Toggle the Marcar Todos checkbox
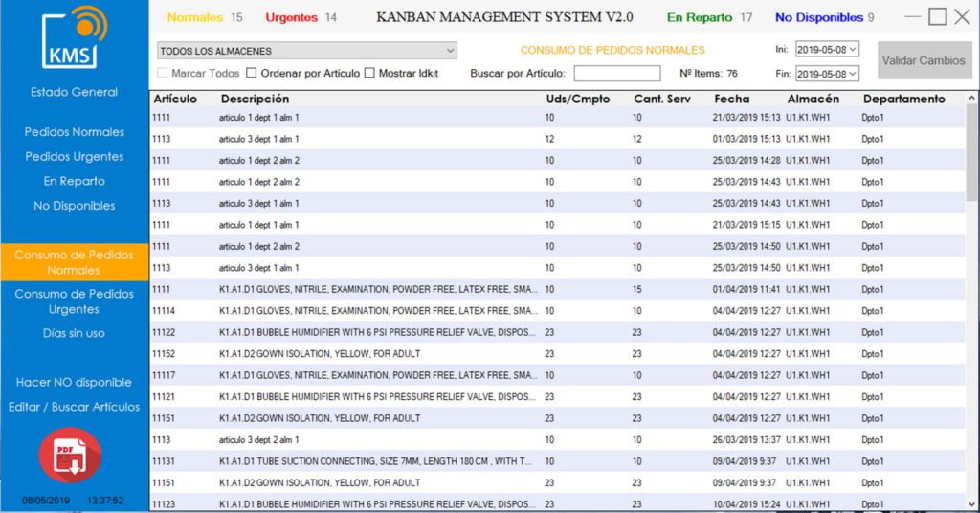 (x=163, y=73)
